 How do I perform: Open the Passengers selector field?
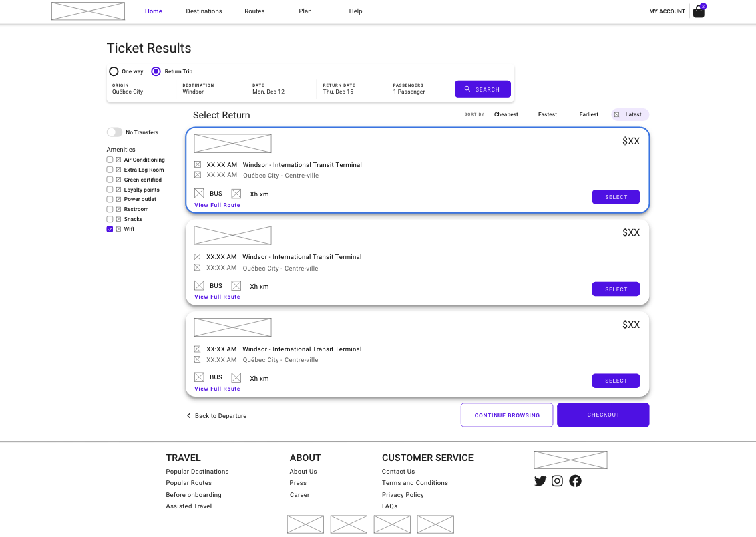click(x=417, y=89)
